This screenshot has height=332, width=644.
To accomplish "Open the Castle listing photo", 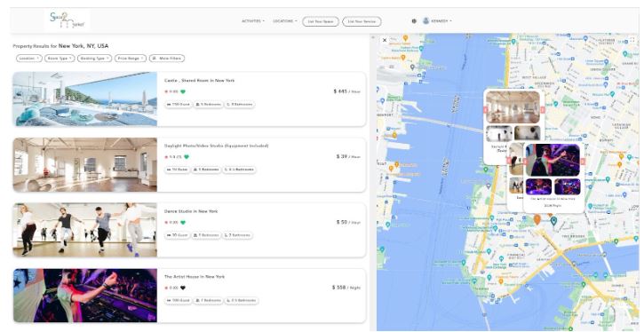I will (x=85, y=99).
